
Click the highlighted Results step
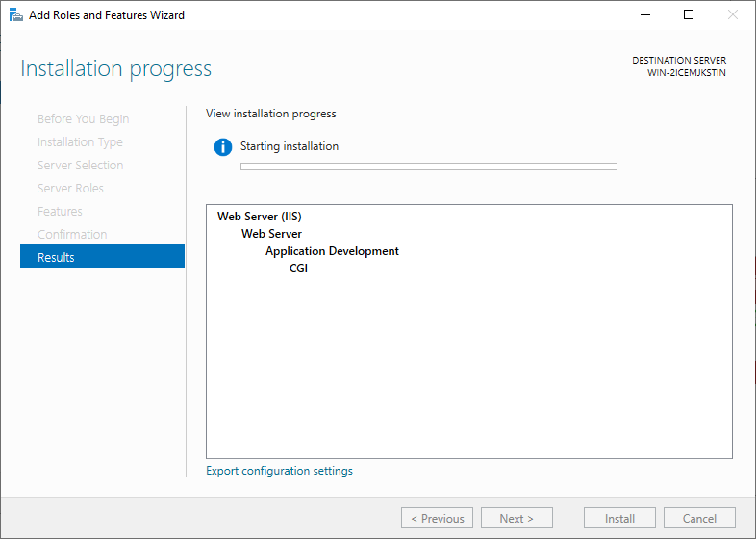tap(102, 257)
